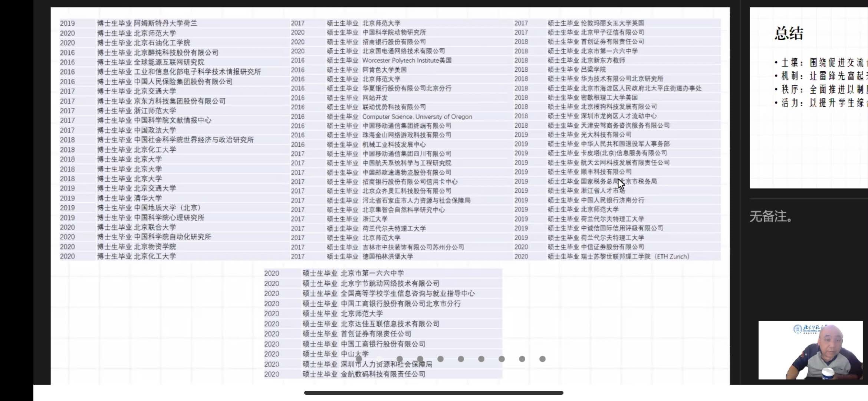This screenshot has height=401, width=868.
Task: Click the 阿姆斯特丹大学荷兰 row in the table
Action: 165,23
